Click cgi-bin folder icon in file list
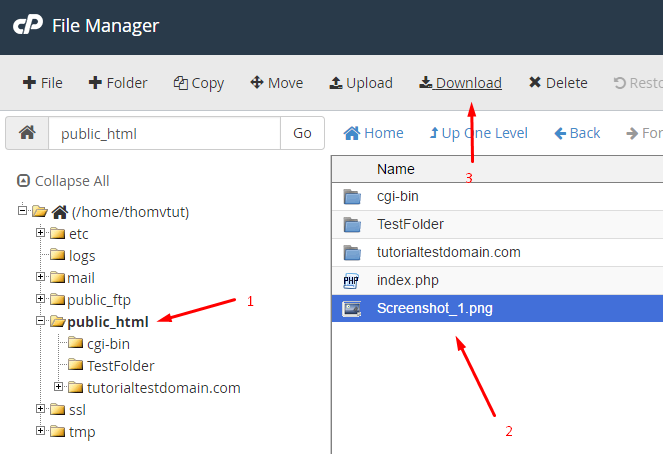The width and height of the screenshot is (663, 454). pos(352,197)
